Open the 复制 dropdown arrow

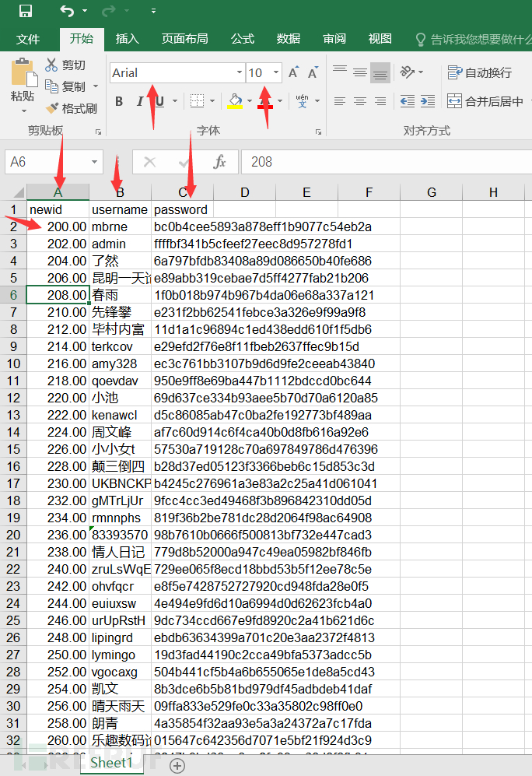(96, 86)
